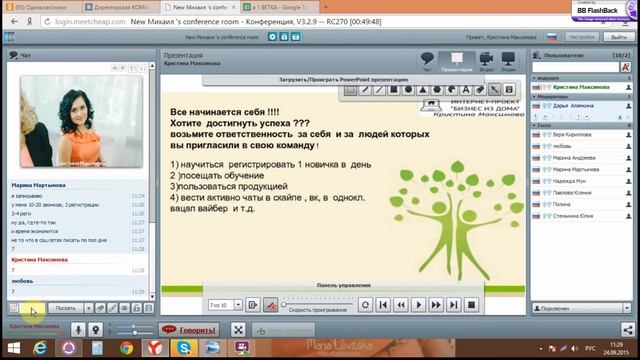This screenshot has height=360, width=640.
Task: Click first grid icon in drawing toolbar
Action: pyautogui.click(x=350, y=89)
